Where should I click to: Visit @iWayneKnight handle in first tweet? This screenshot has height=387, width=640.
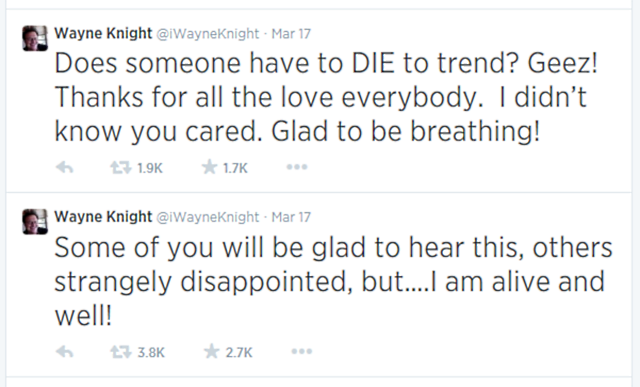pos(208,33)
